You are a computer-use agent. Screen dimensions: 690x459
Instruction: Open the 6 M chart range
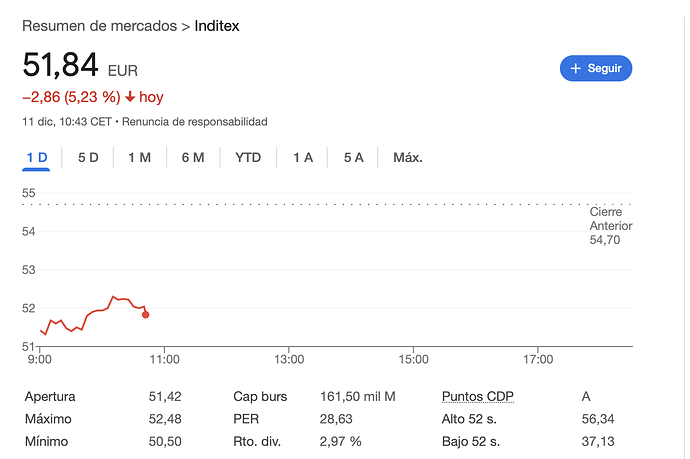point(193,158)
